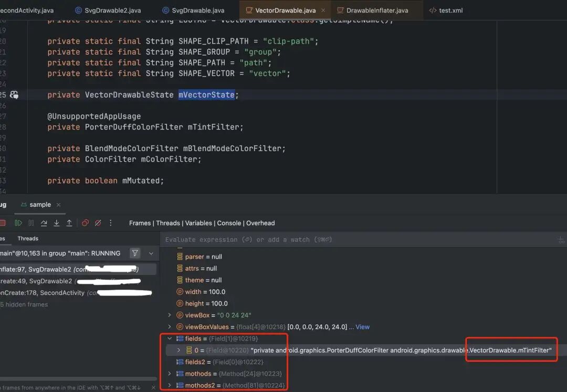Click the Step Into download-arrow icon
Screen dimensions: 567x392
56,223
